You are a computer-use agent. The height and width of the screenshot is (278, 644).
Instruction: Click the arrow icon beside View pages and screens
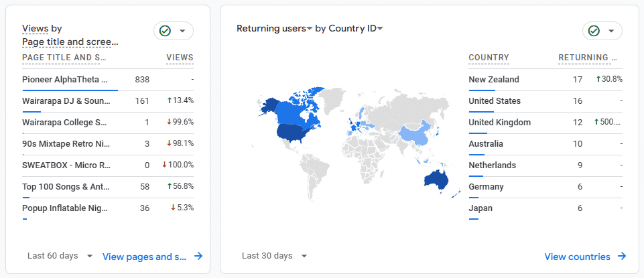click(x=198, y=257)
